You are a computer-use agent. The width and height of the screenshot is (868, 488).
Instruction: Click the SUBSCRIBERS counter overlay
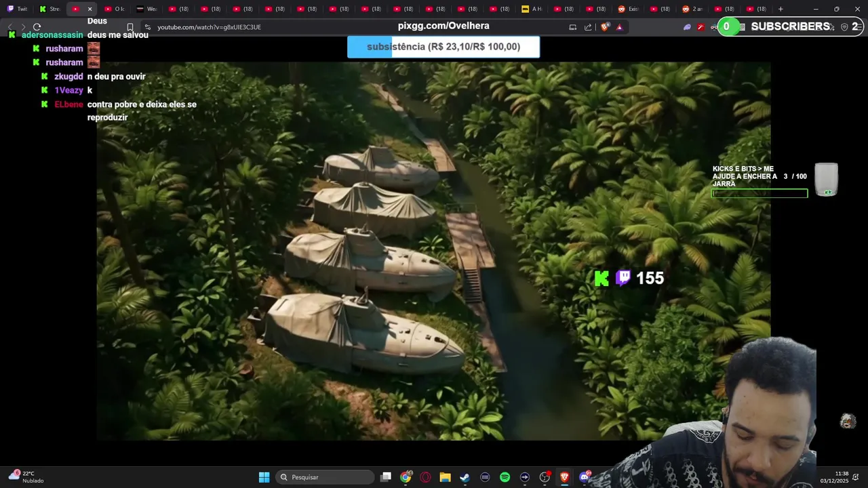pyautogui.click(x=790, y=26)
